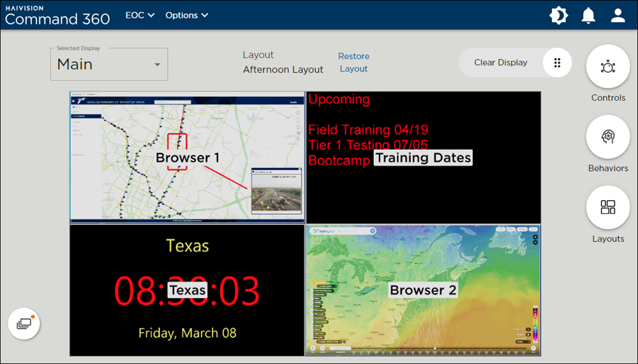Open the notifications bell
This screenshot has height=364, width=638.
coord(588,16)
